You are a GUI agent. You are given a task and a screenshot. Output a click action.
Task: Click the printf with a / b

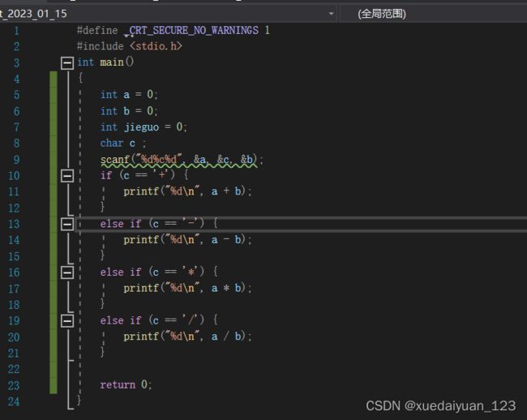click(x=187, y=336)
